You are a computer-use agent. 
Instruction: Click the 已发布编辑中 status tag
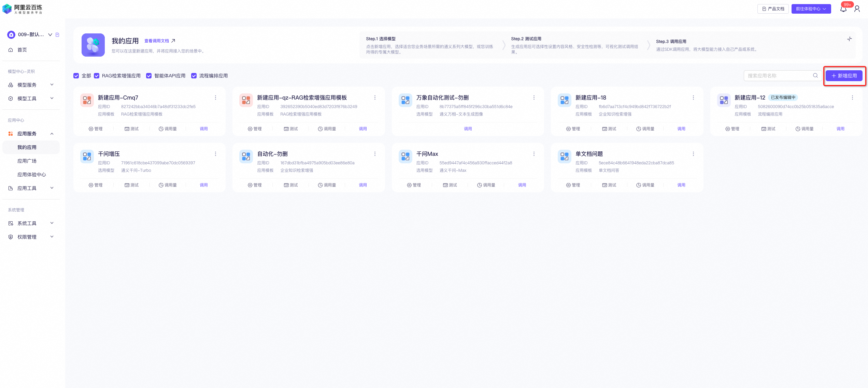783,98
